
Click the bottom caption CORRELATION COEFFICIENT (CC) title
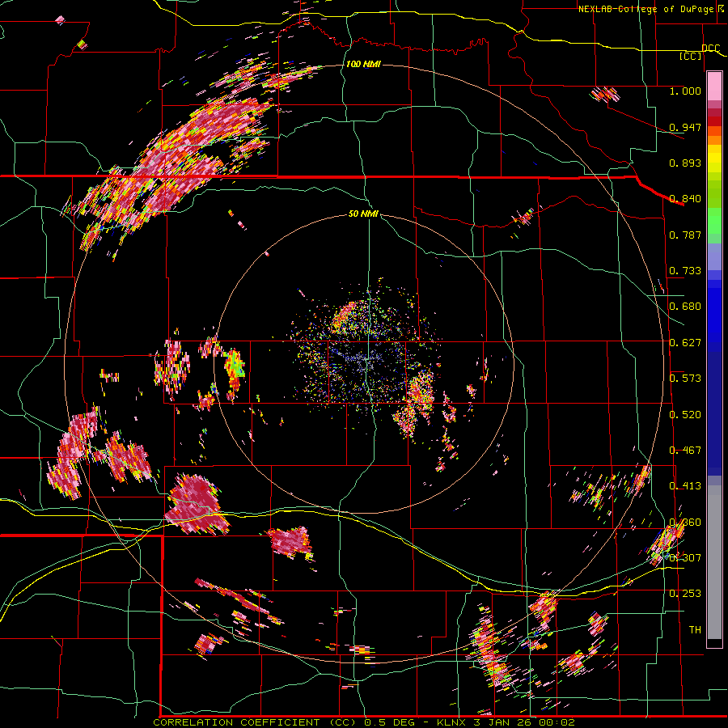coord(256,722)
